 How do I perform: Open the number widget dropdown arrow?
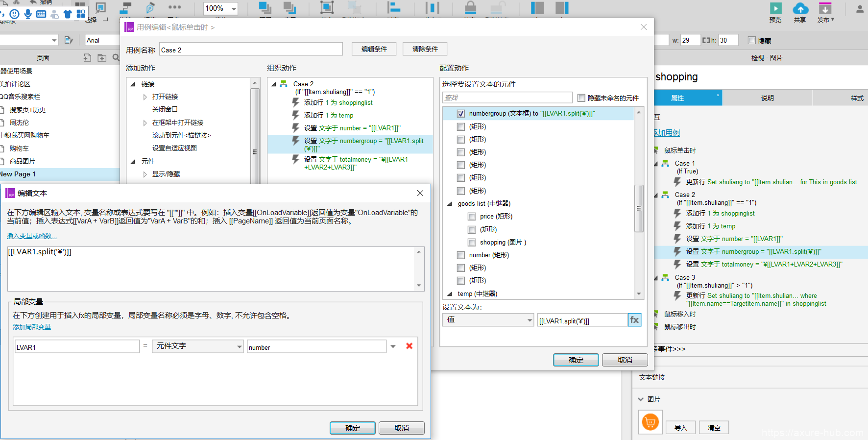click(393, 347)
